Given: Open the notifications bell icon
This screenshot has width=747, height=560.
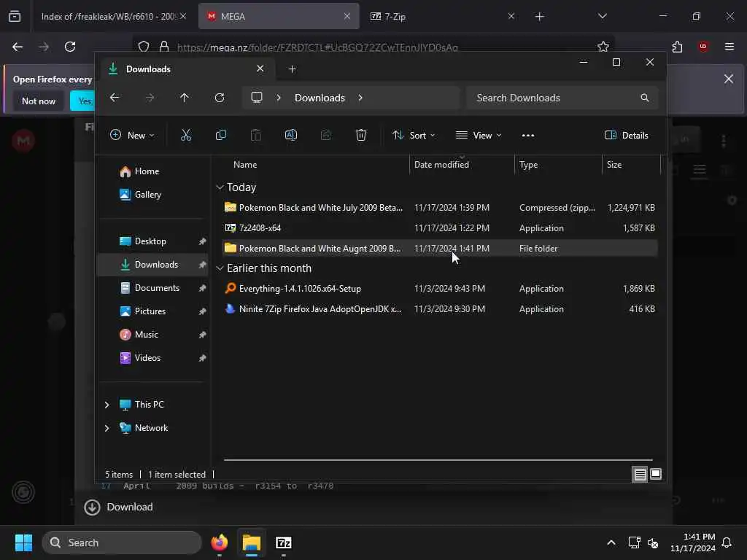Looking at the screenshot, I should click(x=727, y=542).
